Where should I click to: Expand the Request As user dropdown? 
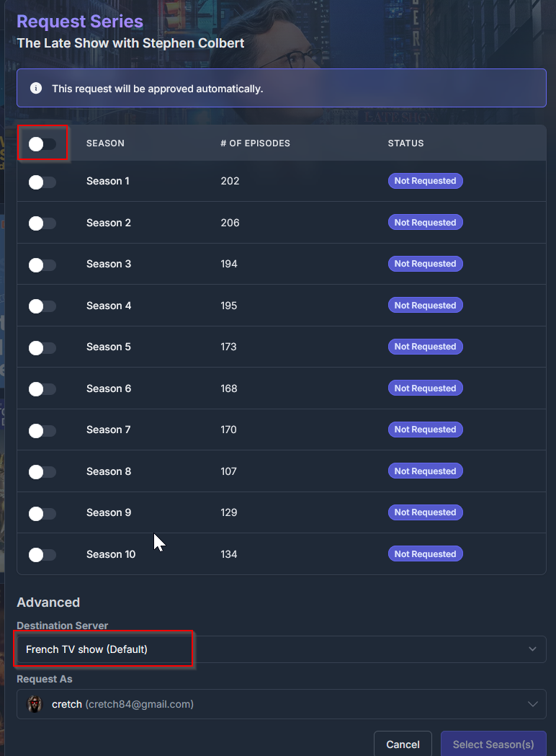[281, 704]
